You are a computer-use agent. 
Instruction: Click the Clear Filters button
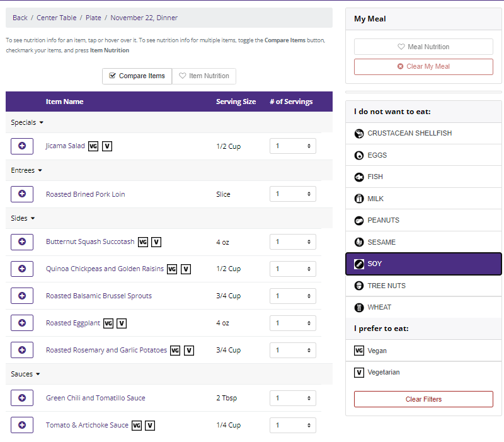point(423,399)
